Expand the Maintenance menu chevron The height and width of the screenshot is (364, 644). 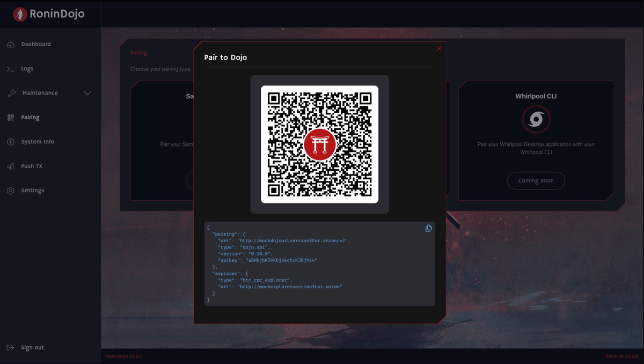click(x=87, y=93)
